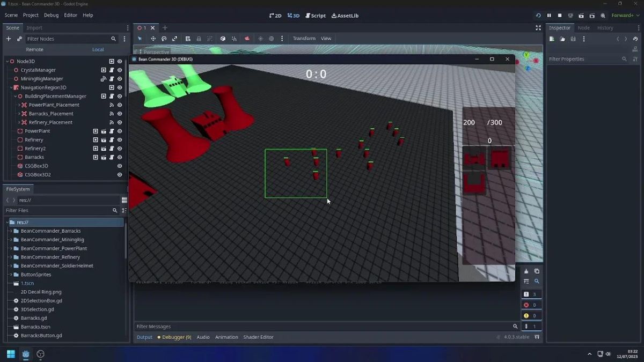Expand the BeanCommander_Barracks folder

(x=11, y=231)
